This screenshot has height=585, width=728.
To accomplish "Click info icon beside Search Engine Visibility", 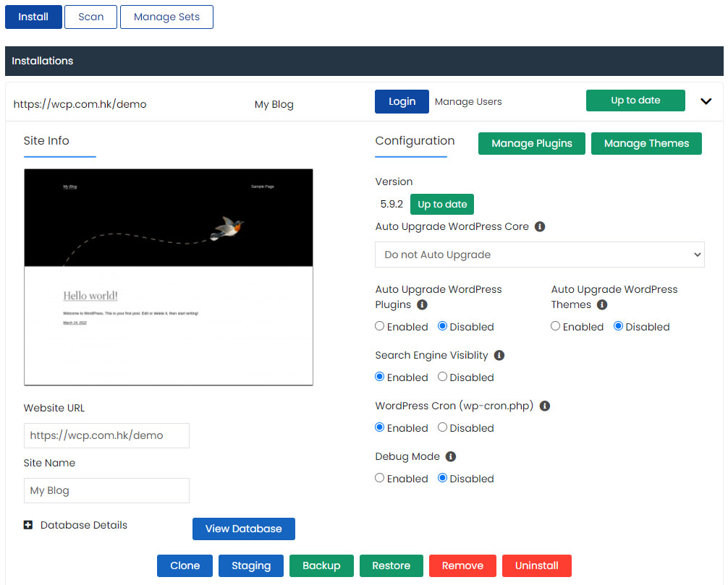I will pos(499,355).
